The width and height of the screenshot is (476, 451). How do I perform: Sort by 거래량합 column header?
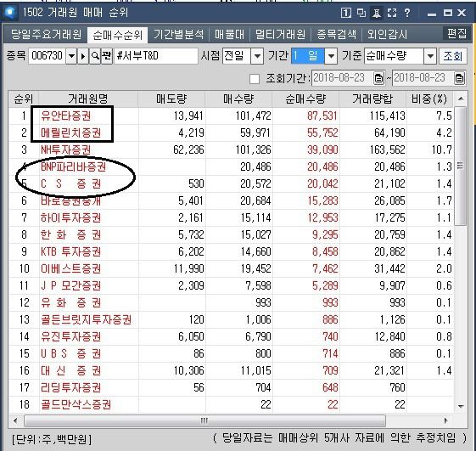372,99
